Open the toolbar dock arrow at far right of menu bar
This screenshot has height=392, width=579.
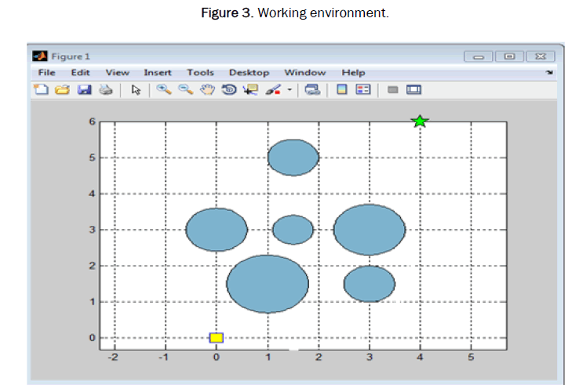550,73
